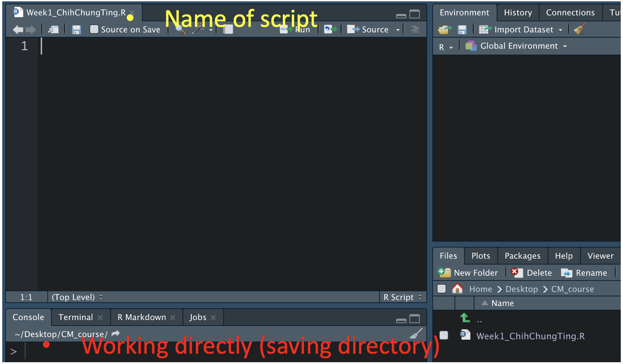View current working directory arrow
This screenshot has height=364, width=623.
(x=116, y=334)
